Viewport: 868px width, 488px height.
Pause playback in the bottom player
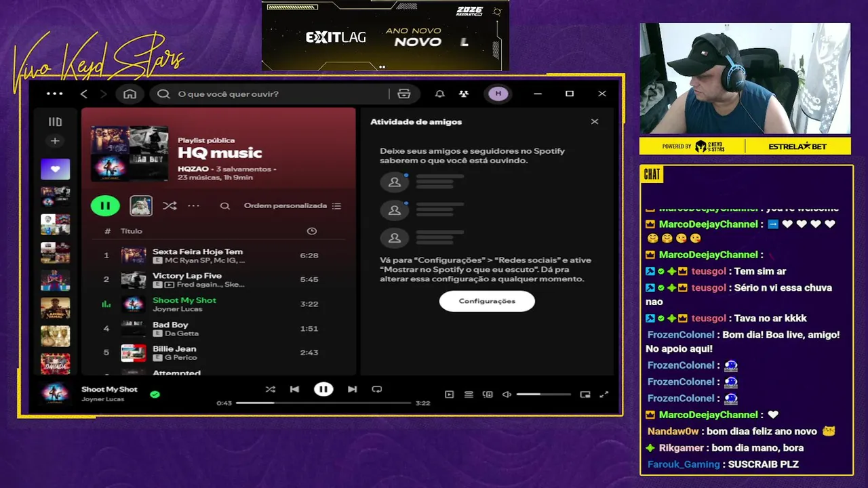coord(323,389)
